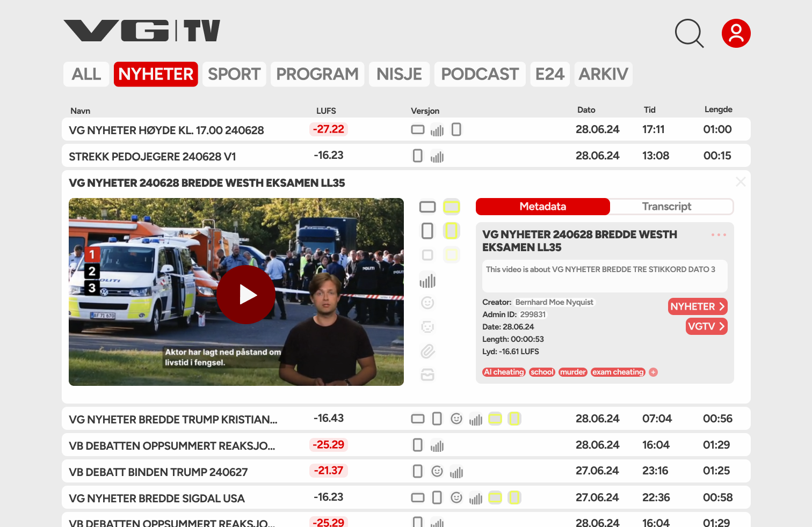Open audio bars icon in expanded panel

[427, 280]
